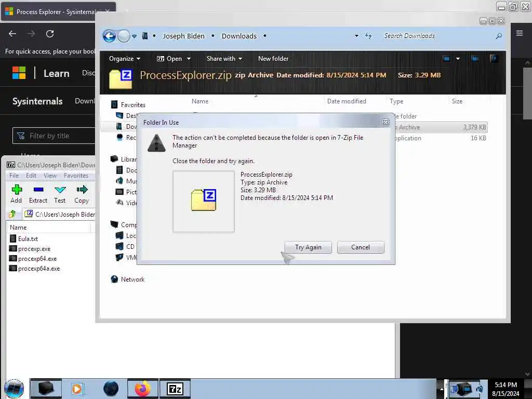
Task: Click the Explorer back arrow button
Action: (x=109, y=36)
